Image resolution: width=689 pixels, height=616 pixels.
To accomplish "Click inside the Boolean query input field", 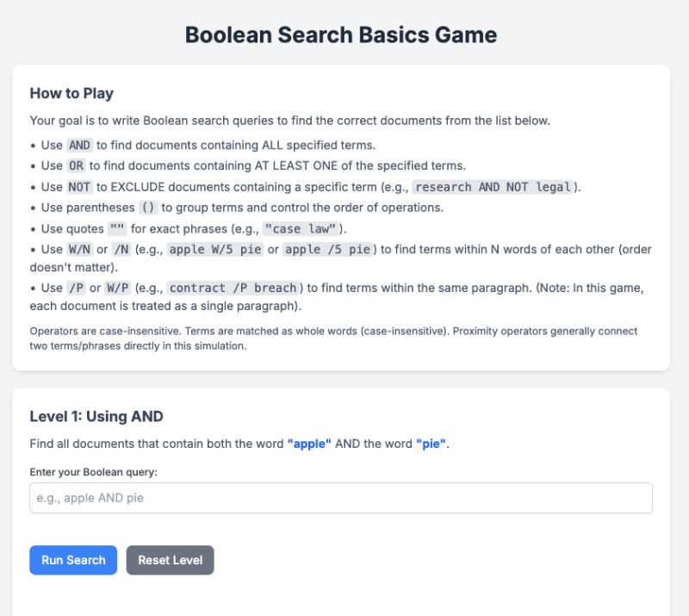I will coord(341,497).
